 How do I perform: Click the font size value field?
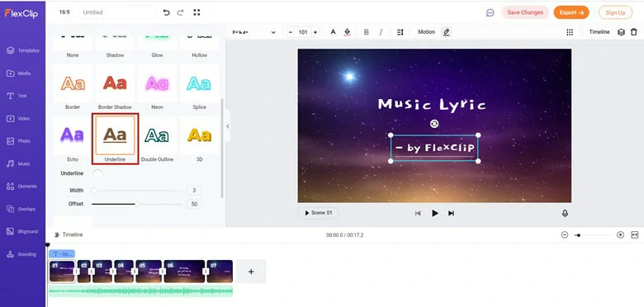point(303,32)
